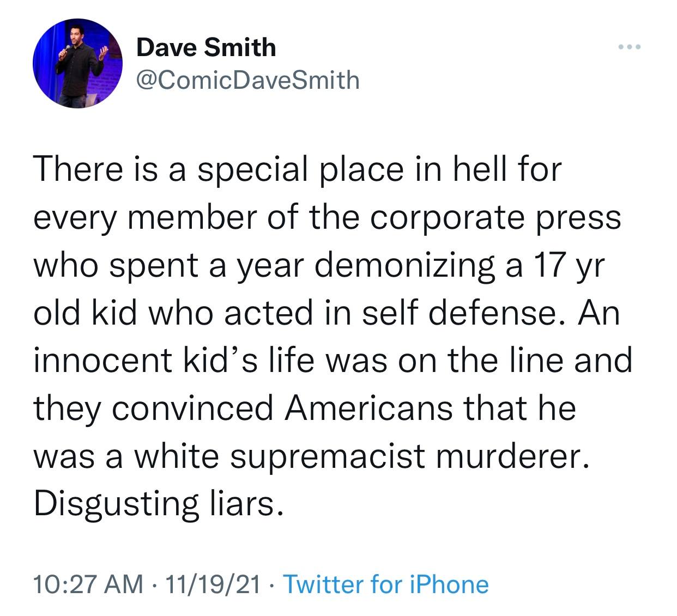Screen dimensions: 677x616
Task: Click the 10:27 AM timestamp
Action: coord(88,584)
